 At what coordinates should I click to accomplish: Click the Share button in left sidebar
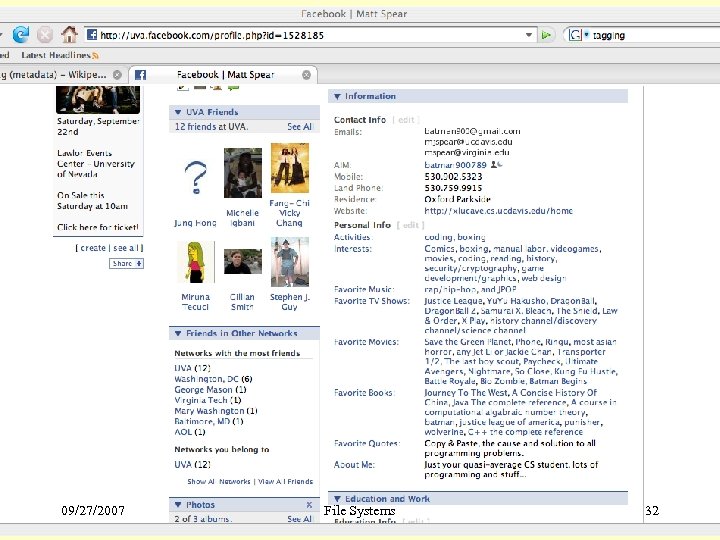(126, 263)
